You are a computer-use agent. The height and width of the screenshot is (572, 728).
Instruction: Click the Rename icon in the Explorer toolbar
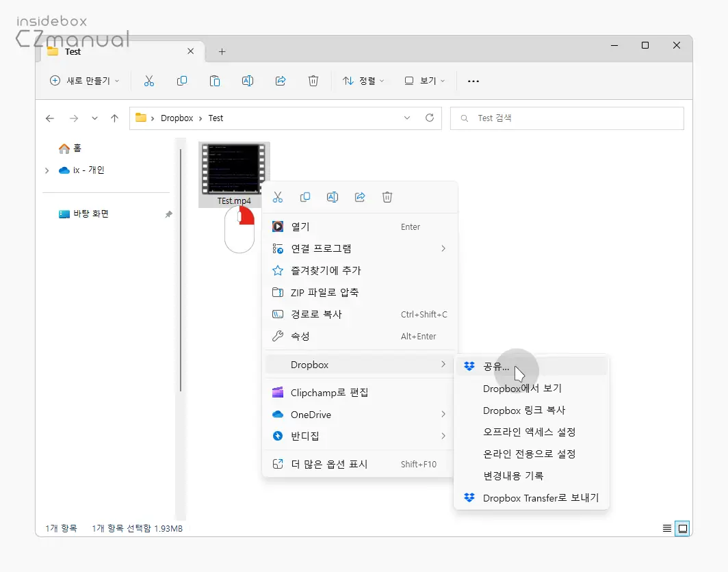point(248,81)
